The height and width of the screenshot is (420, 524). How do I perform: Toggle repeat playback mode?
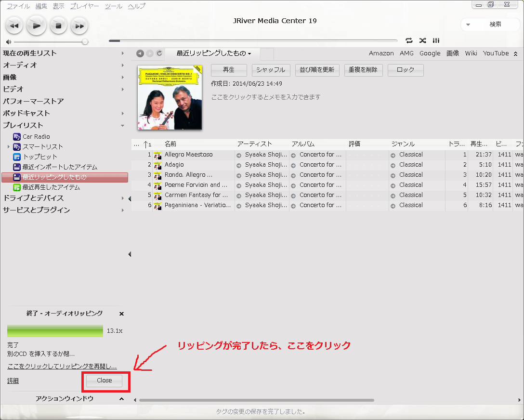coord(409,40)
